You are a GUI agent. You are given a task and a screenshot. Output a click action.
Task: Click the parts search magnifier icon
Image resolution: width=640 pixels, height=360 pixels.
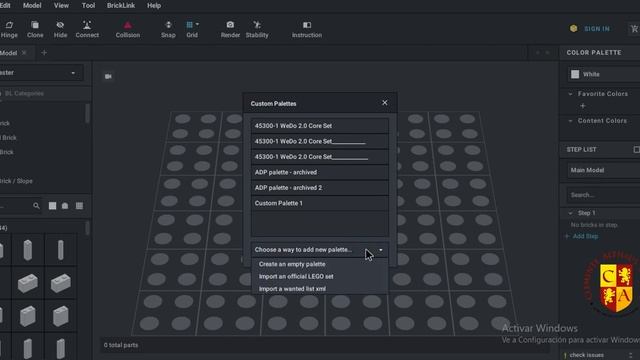coord(36,206)
